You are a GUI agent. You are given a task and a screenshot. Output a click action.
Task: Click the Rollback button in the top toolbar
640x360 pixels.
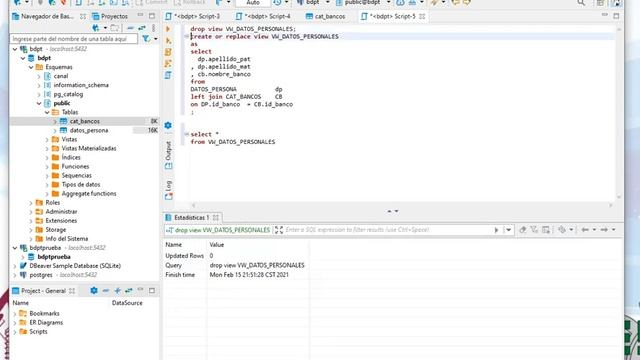coord(190,2)
